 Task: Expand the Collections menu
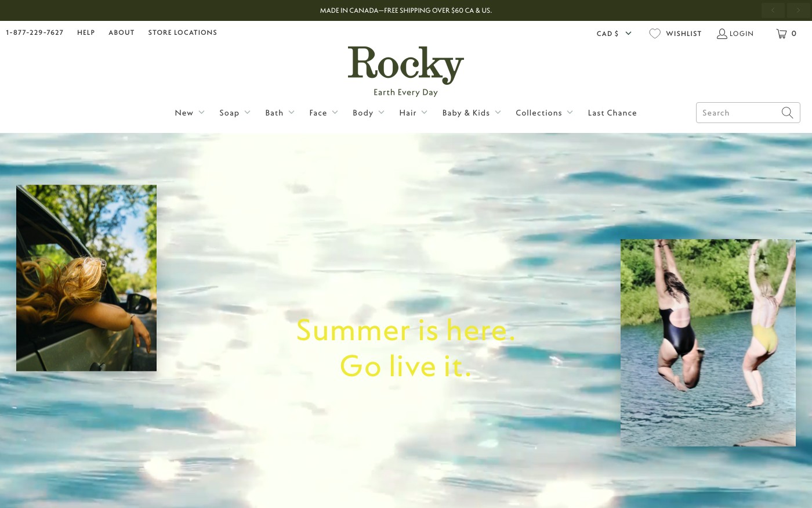point(545,113)
